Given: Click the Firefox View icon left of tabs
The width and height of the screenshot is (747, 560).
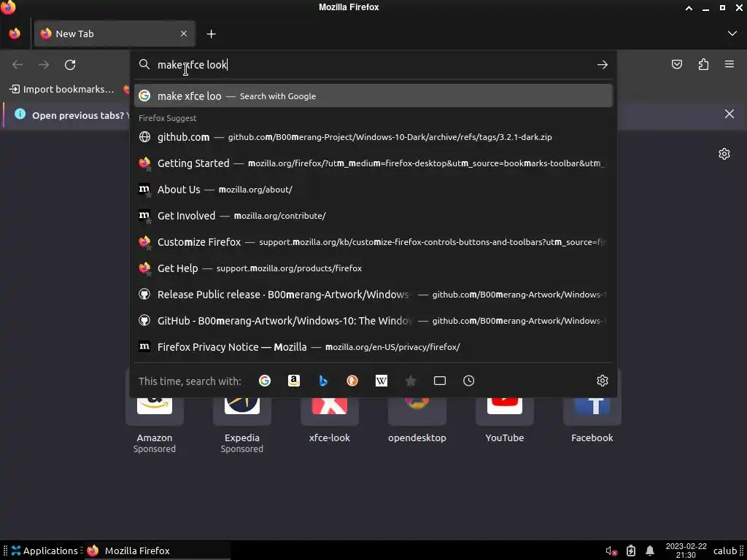Looking at the screenshot, I should tap(15, 34).
